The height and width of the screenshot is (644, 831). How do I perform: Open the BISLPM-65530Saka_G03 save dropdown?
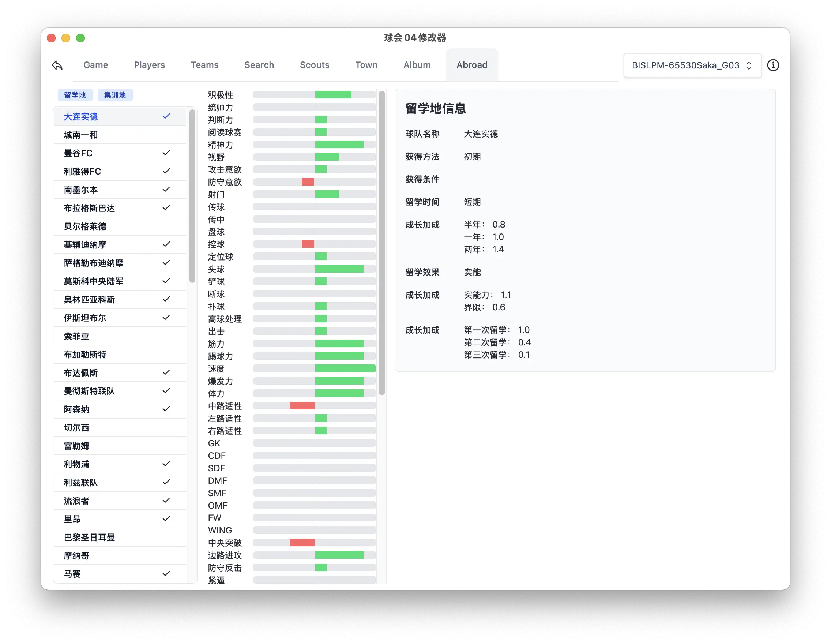692,65
